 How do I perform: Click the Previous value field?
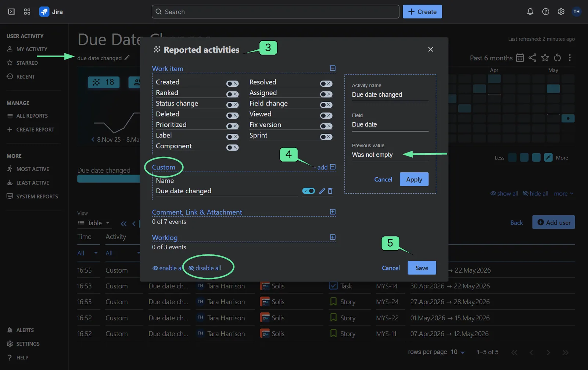point(390,155)
